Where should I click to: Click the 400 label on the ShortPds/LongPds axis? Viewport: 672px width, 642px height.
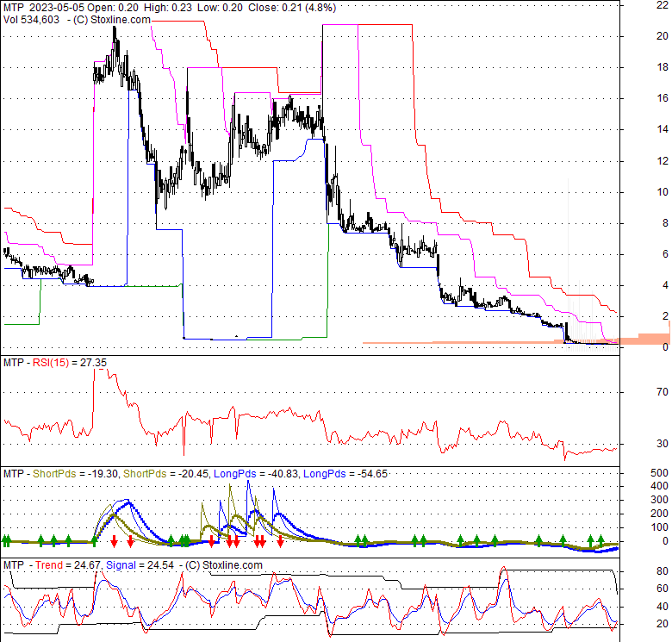pyautogui.click(x=659, y=486)
